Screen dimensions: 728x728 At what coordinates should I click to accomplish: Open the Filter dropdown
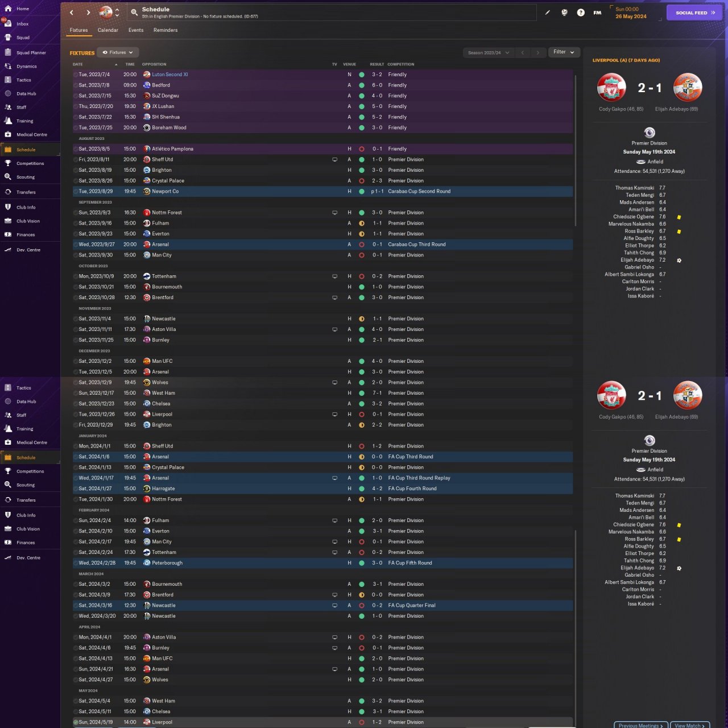564,52
